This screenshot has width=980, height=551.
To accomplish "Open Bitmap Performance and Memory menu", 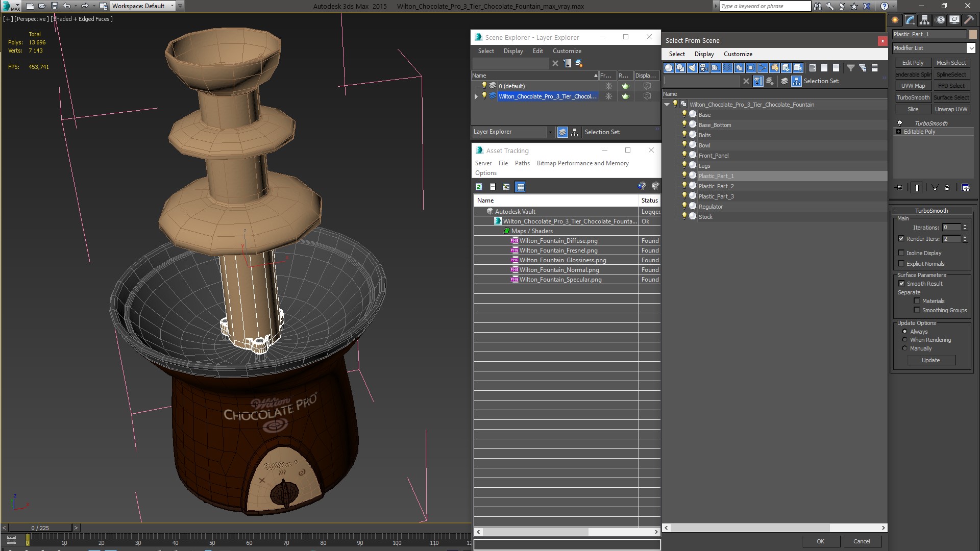I will (582, 163).
